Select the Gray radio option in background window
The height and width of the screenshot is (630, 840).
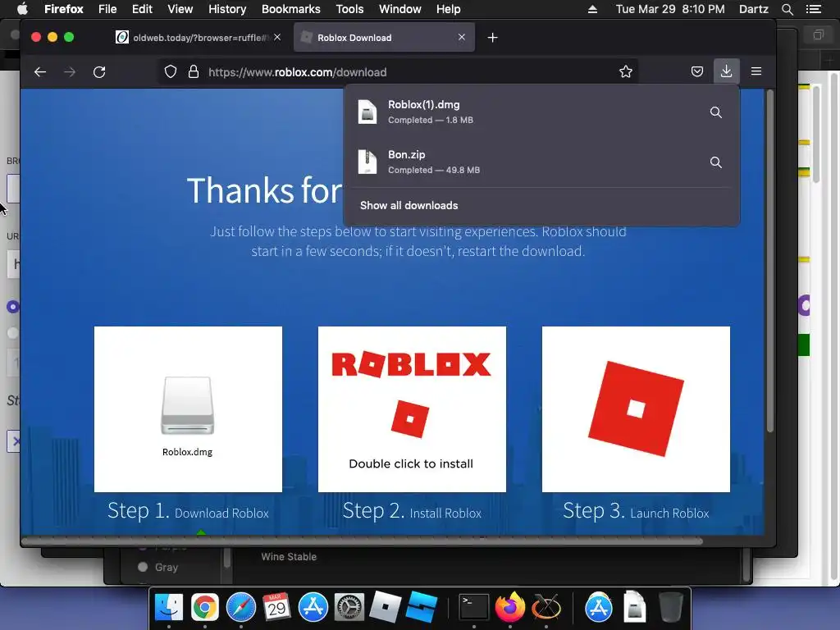click(x=142, y=567)
